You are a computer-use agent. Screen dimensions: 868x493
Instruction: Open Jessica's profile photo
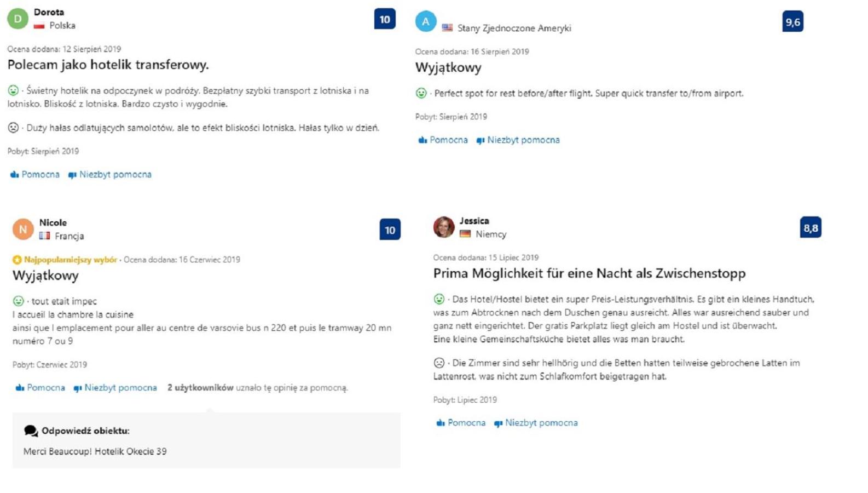pyautogui.click(x=444, y=227)
